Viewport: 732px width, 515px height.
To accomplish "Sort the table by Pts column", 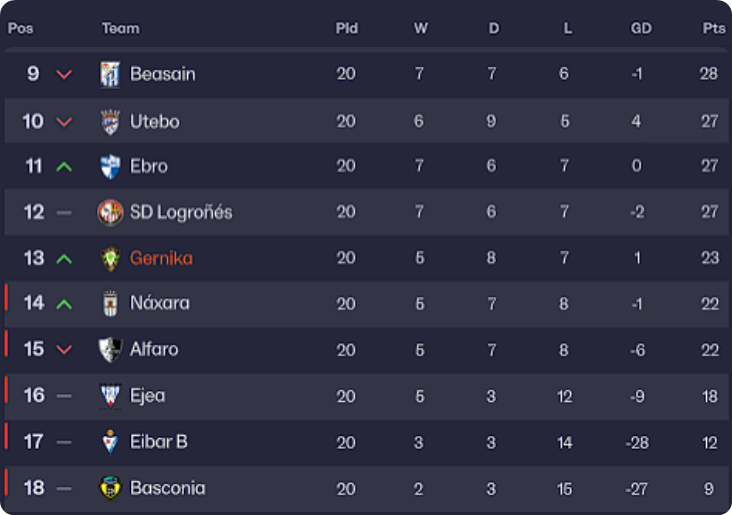I will (713, 28).
